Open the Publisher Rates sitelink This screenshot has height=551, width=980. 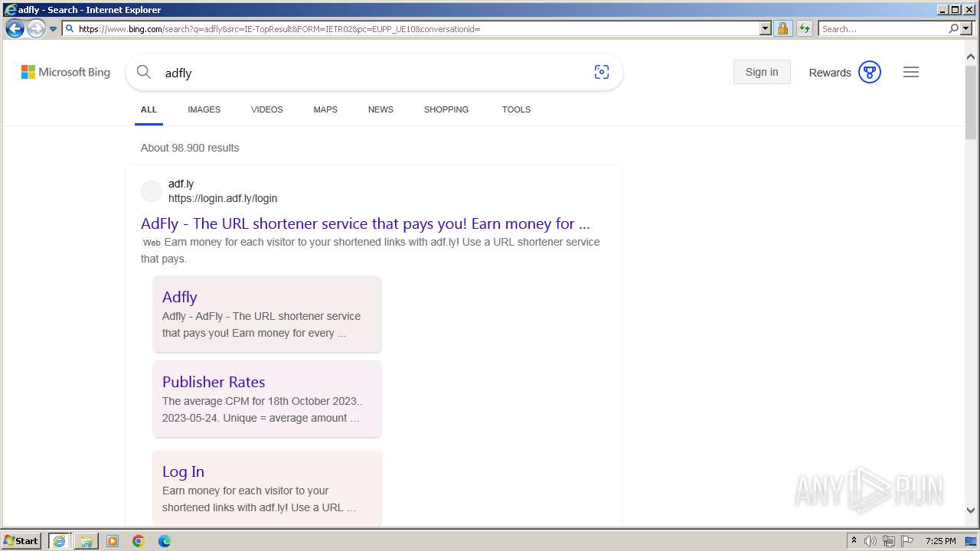(x=214, y=382)
